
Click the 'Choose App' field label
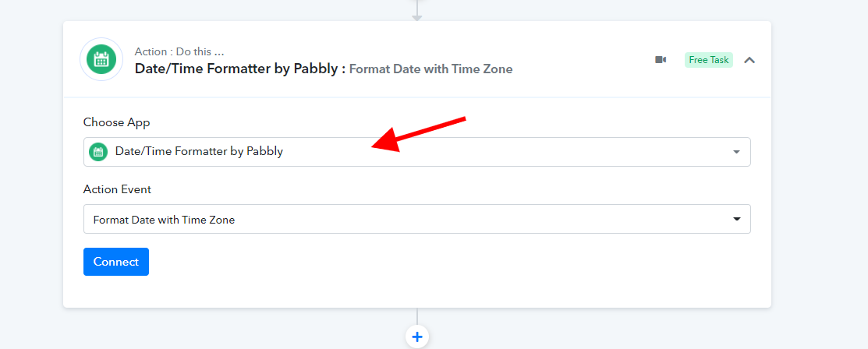[x=117, y=122]
